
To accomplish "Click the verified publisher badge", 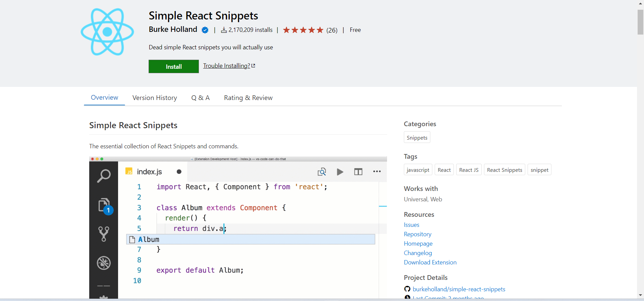I will point(205,30).
